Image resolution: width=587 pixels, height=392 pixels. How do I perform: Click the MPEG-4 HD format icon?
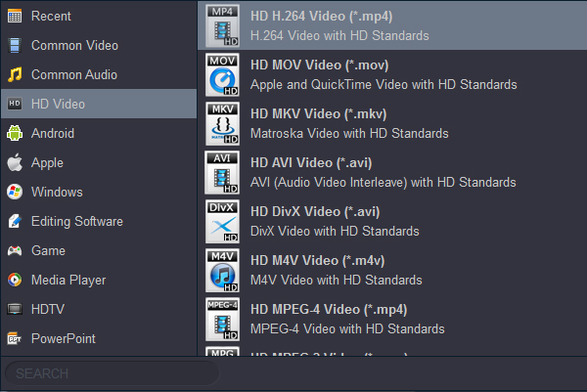222,319
